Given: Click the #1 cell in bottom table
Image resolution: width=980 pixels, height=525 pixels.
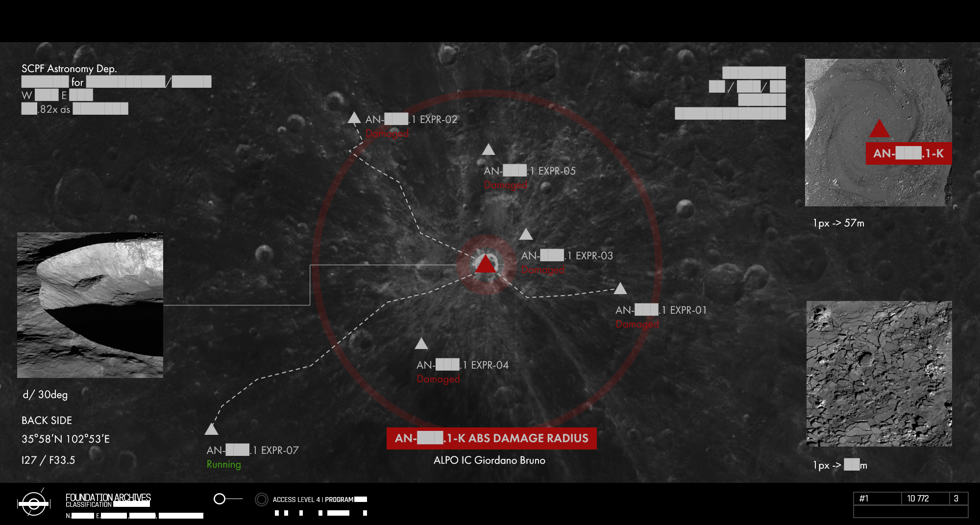Looking at the screenshot, I should [877, 499].
